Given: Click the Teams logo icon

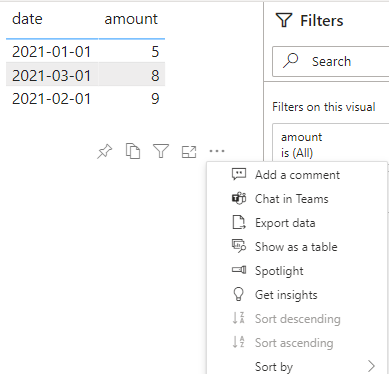Looking at the screenshot, I should (x=239, y=199).
